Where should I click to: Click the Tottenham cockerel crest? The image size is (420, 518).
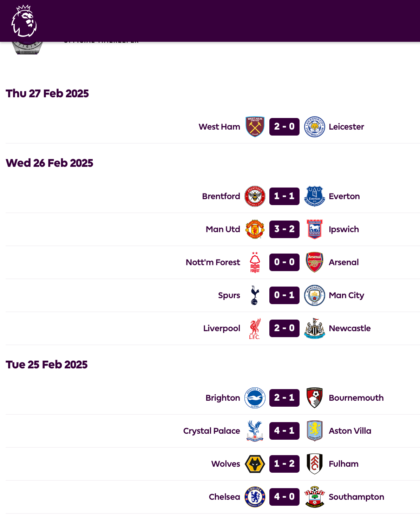[255, 295]
